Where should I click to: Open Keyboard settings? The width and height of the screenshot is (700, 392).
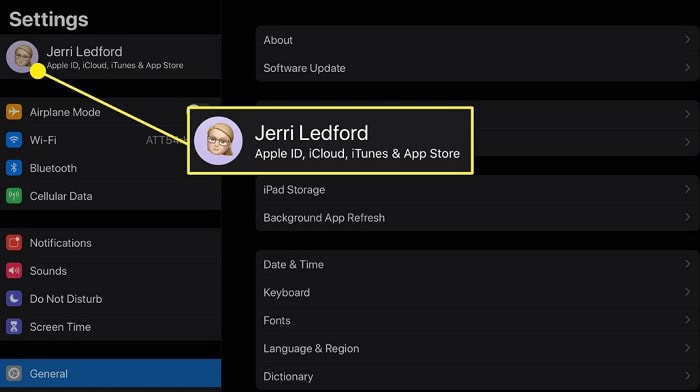(x=478, y=292)
